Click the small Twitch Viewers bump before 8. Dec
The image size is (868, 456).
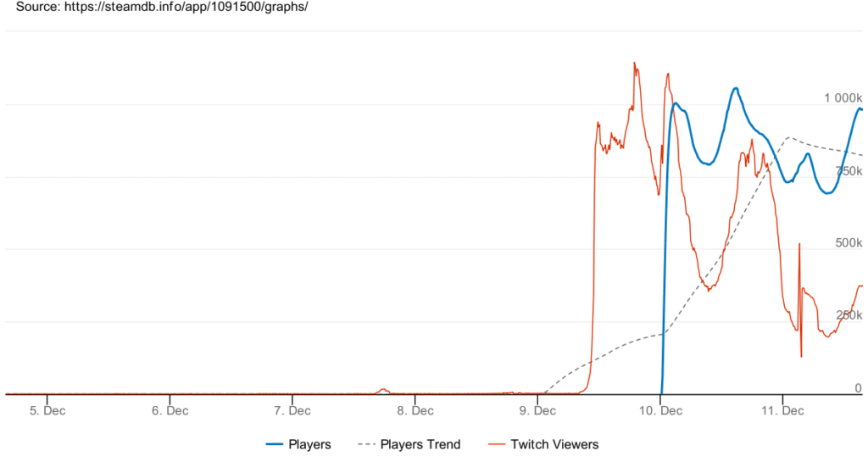coord(383,390)
